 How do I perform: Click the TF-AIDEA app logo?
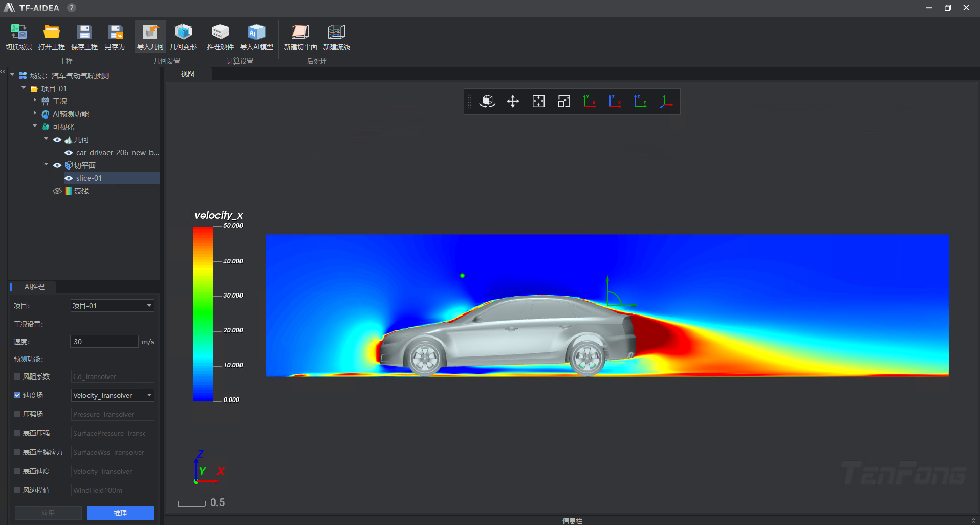tap(9, 8)
